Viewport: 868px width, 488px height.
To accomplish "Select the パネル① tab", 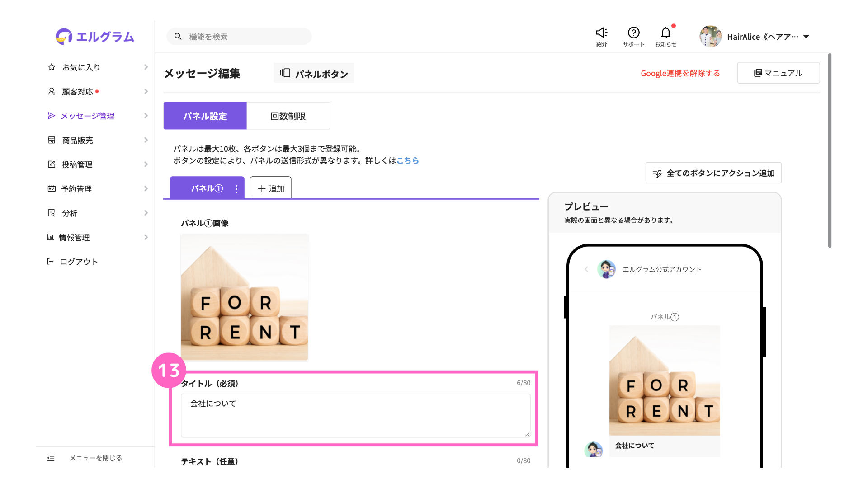I will pyautogui.click(x=207, y=188).
